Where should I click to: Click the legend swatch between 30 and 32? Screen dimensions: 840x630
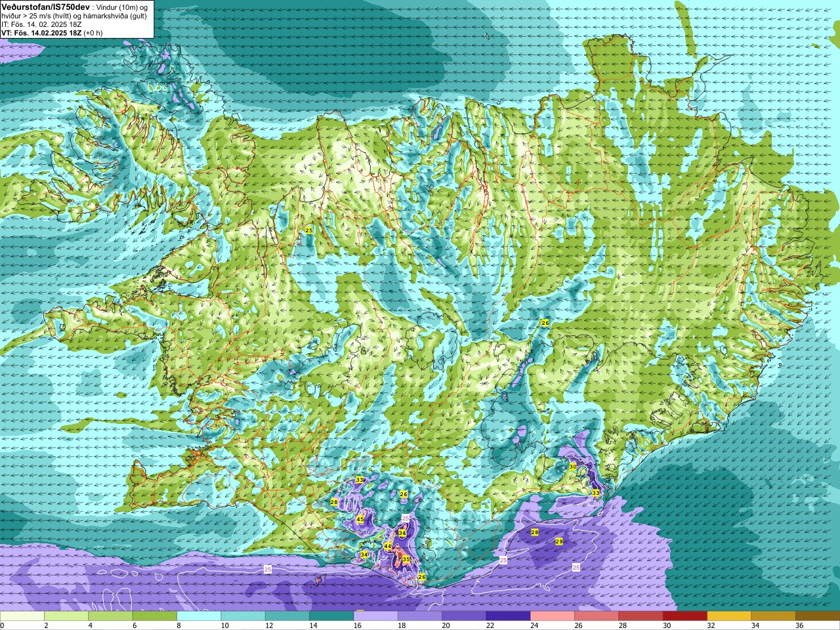tap(685, 616)
